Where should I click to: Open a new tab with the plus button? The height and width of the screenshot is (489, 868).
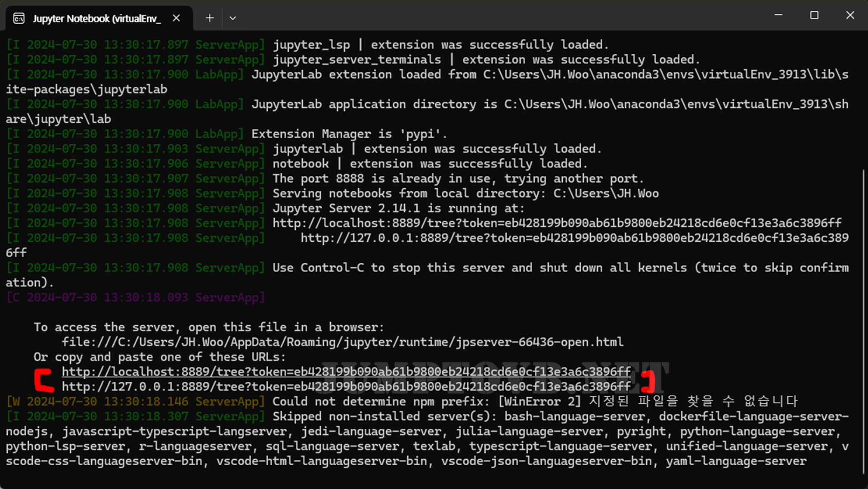pos(210,18)
